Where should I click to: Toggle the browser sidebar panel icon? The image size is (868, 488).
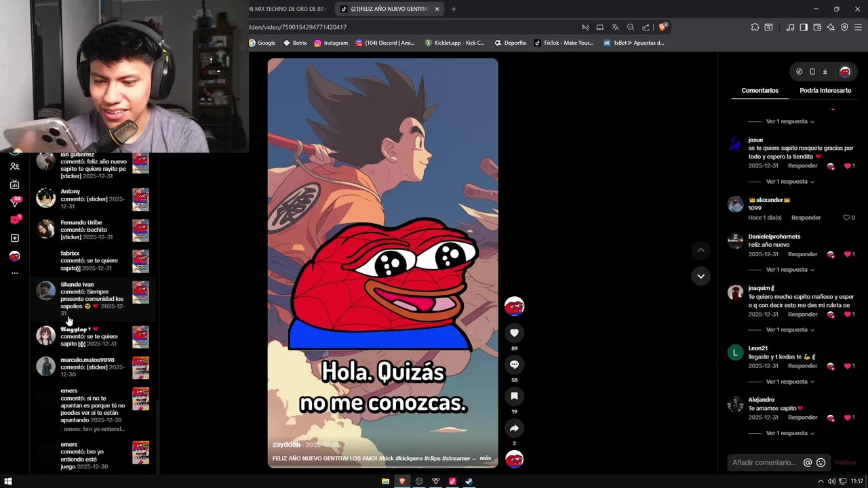coord(804,27)
